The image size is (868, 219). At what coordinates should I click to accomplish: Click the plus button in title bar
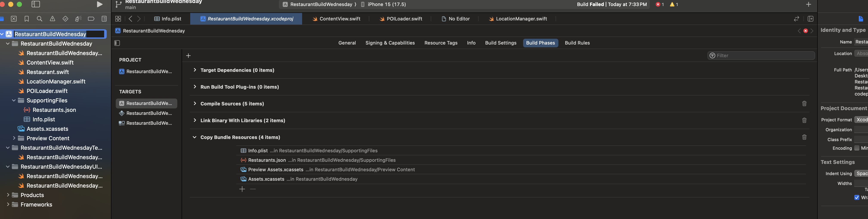tap(808, 4)
